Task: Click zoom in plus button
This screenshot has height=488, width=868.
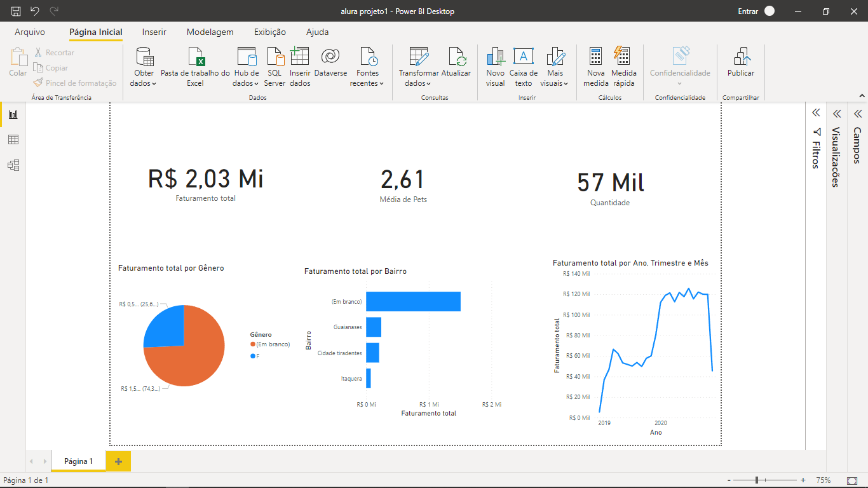Action: click(803, 480)
